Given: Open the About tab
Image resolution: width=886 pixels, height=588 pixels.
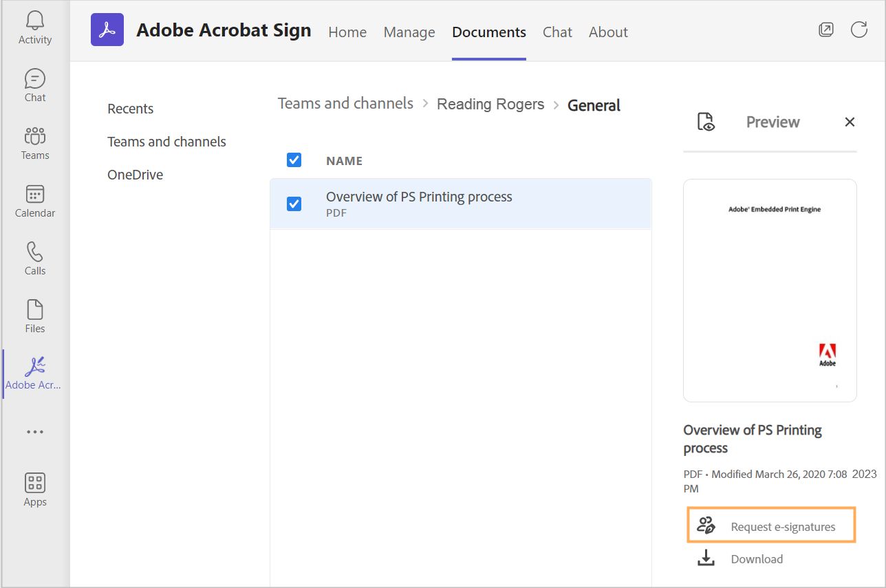Looking at the screenshot, I should point(608,32).
